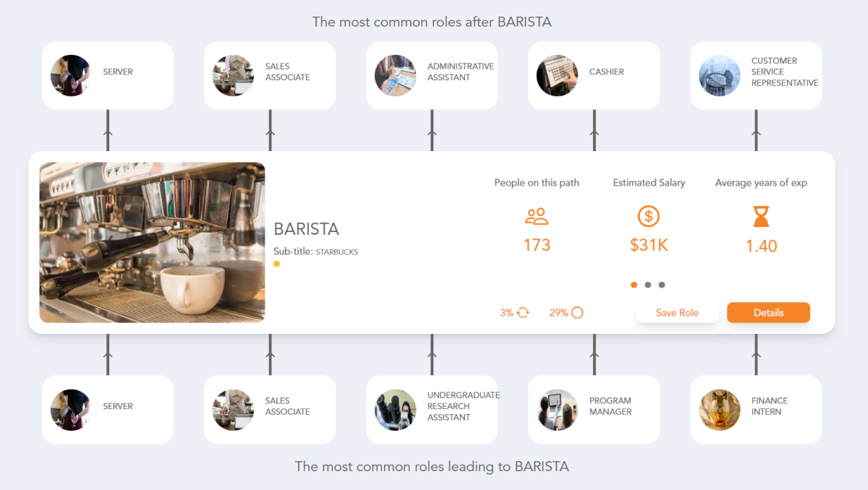
Task: Select the third carousel dot indicator
Action: tap(662, 285)
